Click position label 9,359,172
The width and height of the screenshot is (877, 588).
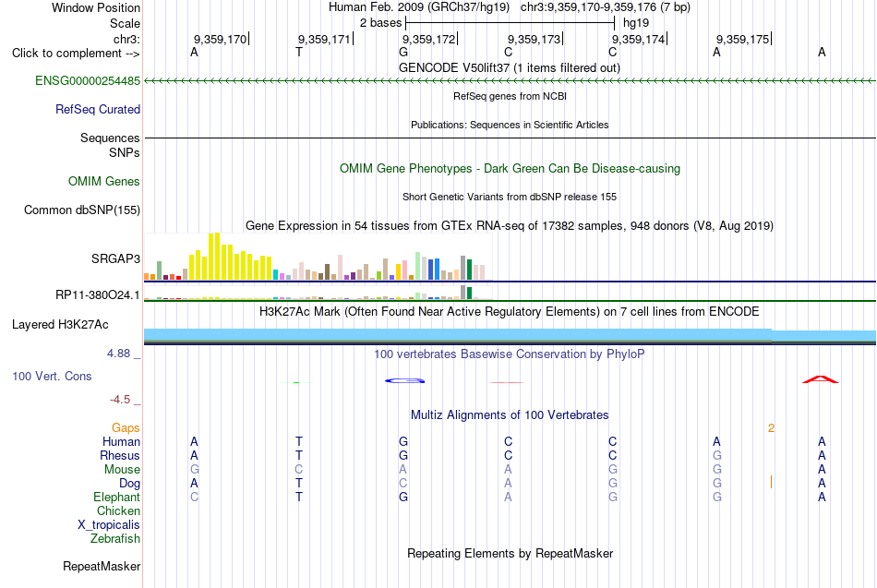[428, 39]
